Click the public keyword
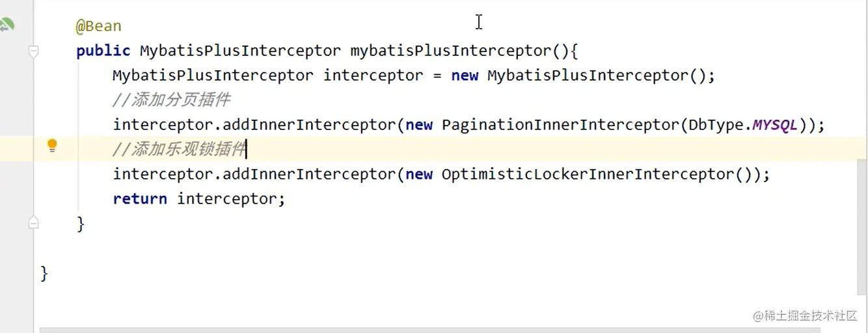This screenshot has height=333, width=868. click(103, 51)
